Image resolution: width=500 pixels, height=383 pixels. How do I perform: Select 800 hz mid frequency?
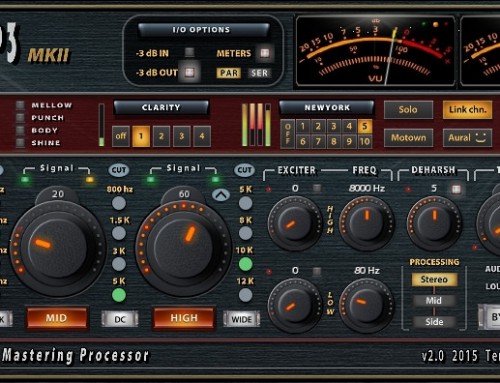(x=119, y=203)
